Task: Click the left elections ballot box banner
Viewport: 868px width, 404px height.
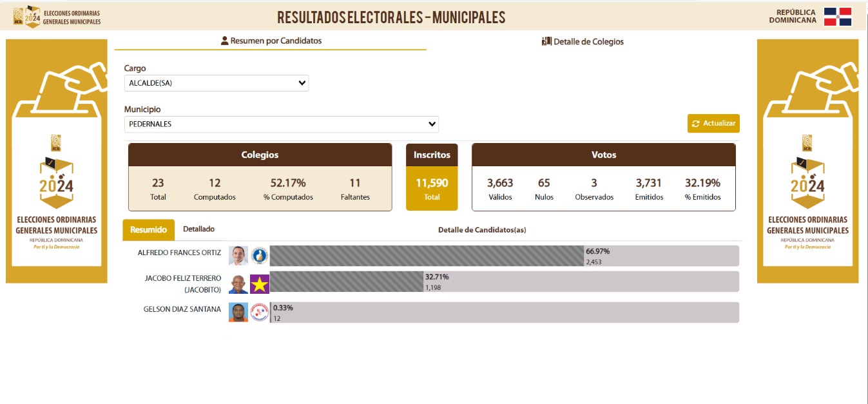Action: click(x=57, y=161)
